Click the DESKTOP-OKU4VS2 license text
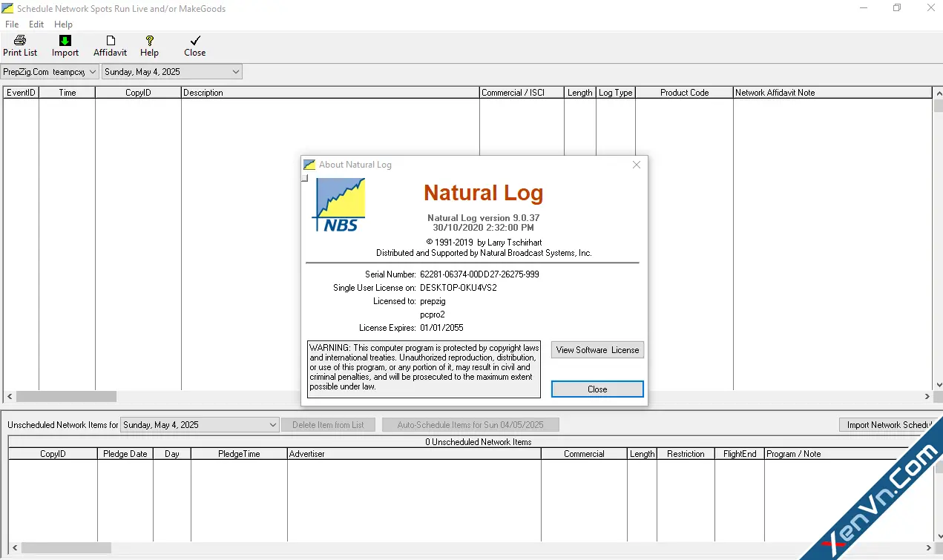This screenshot has height=560, width=943. click(x=459, y=288)
